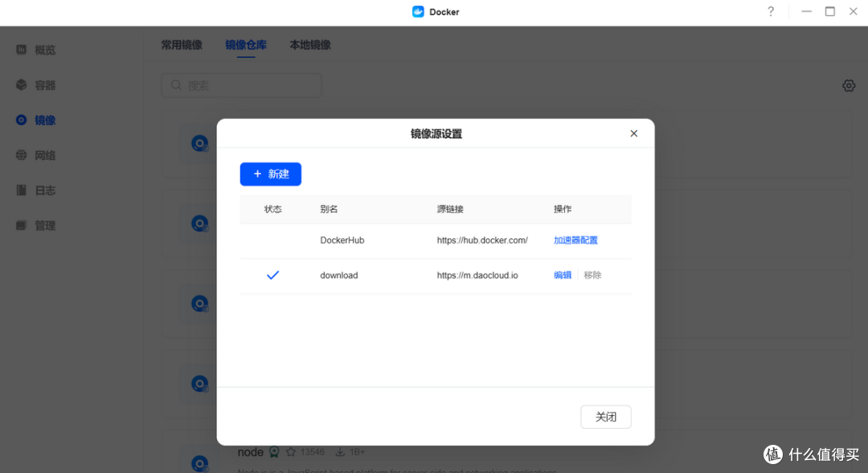Click the 状态 column header
Screen dimensions: 868x473
click(273, 209)
